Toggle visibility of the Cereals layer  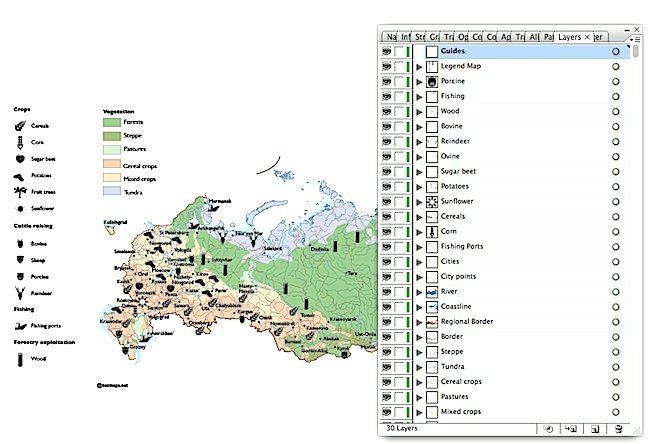point(386,216)
